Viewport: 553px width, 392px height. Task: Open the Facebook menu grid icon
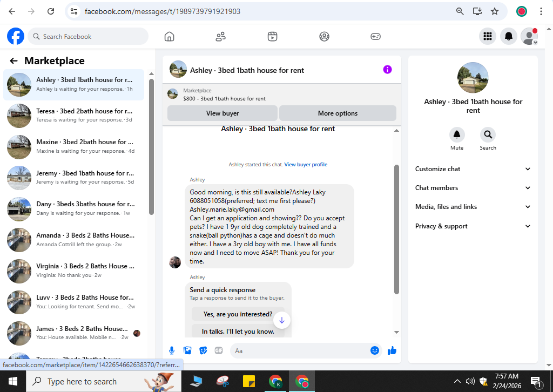[488, 36]
